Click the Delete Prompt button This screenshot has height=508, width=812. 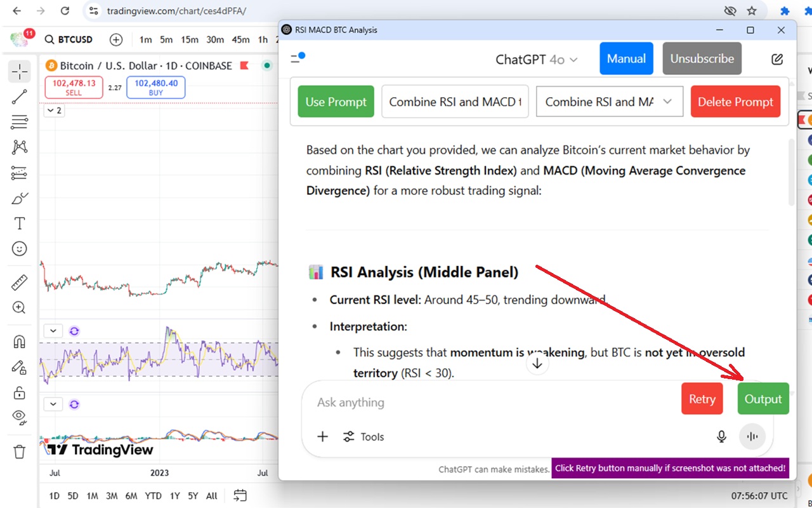(735, 101)
